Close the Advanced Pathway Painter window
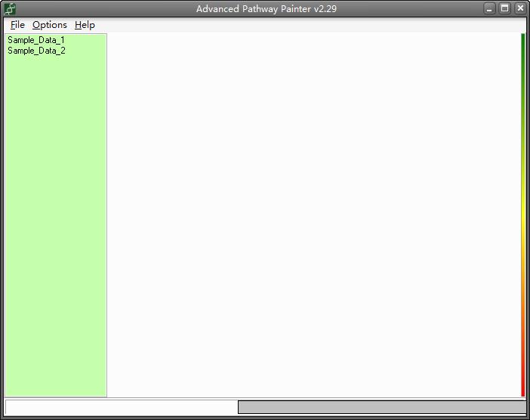 (520, 8)
